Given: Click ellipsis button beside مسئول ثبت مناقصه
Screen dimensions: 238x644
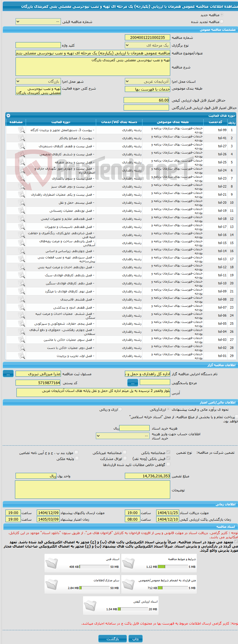Looking at the screenshot, I should click(x=8, y=374).
